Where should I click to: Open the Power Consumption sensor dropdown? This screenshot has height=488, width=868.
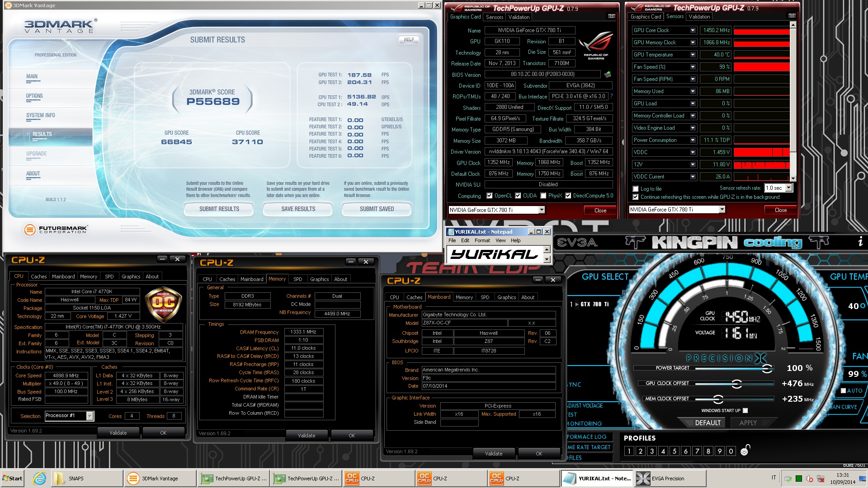[693, 140]
